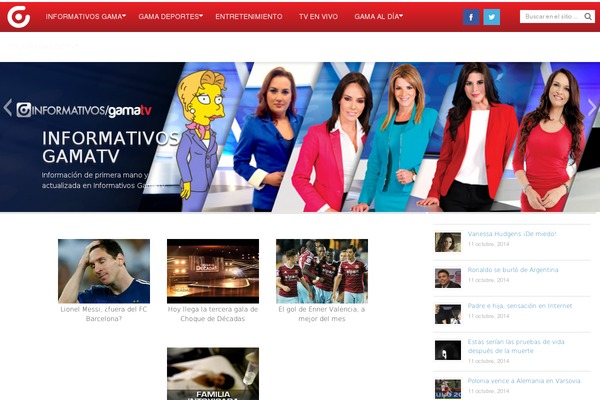600x400 pixels.
Task: Open 'Ronaldo se burló de Argentina' link
Action: pos(513,270)
